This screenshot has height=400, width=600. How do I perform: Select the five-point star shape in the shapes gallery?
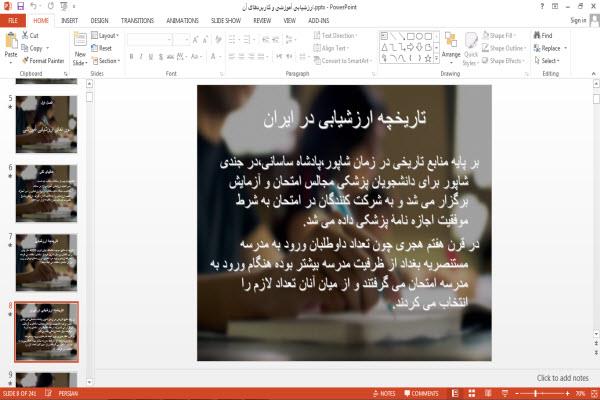(x=428, y=58)
